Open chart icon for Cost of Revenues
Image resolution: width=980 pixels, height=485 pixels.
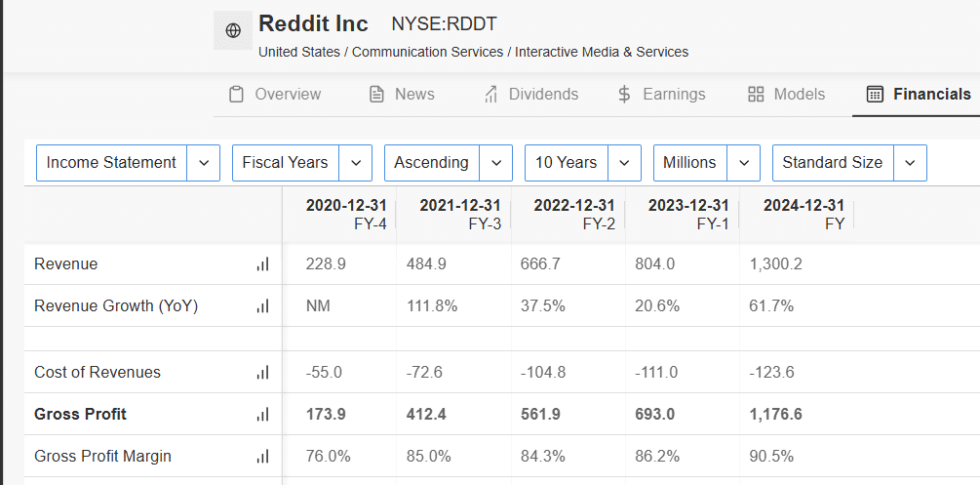(262, 373)
